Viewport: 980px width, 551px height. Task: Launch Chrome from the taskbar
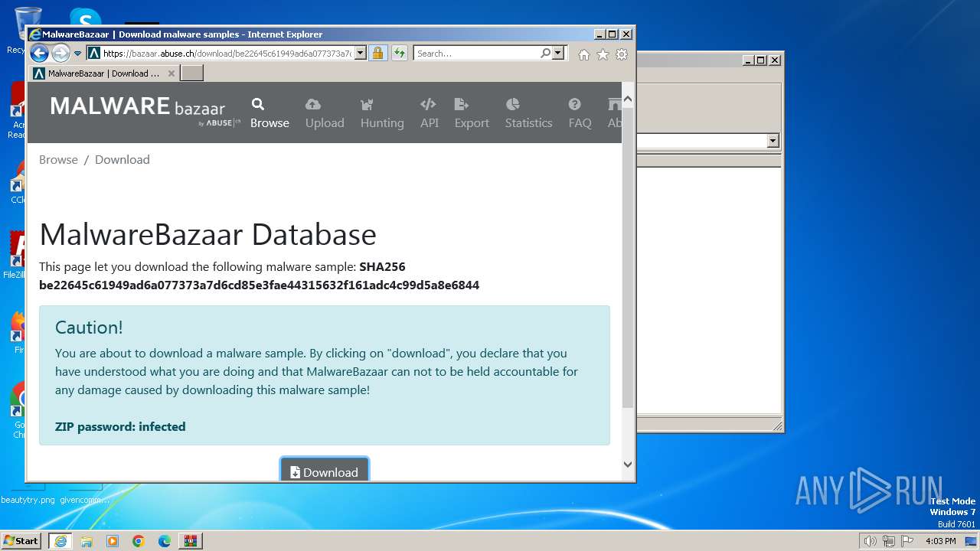[139, 541]
